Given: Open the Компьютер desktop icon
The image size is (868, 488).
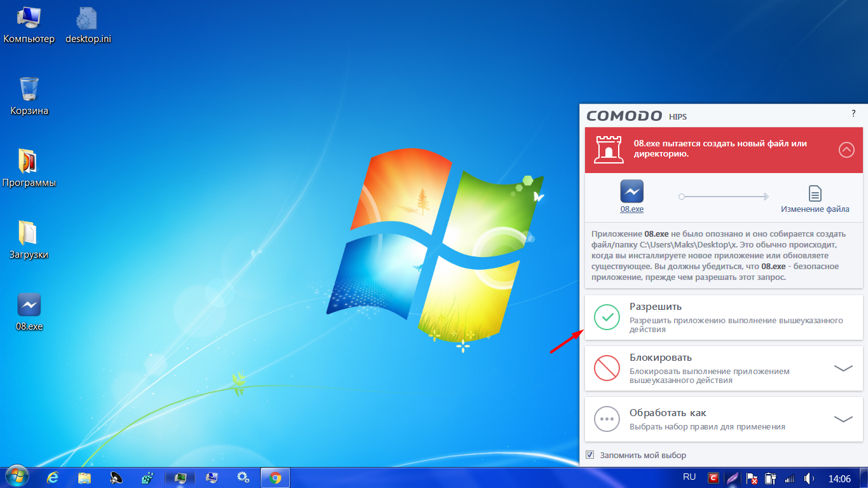Looking at the screenshot, I should [29, 25].
